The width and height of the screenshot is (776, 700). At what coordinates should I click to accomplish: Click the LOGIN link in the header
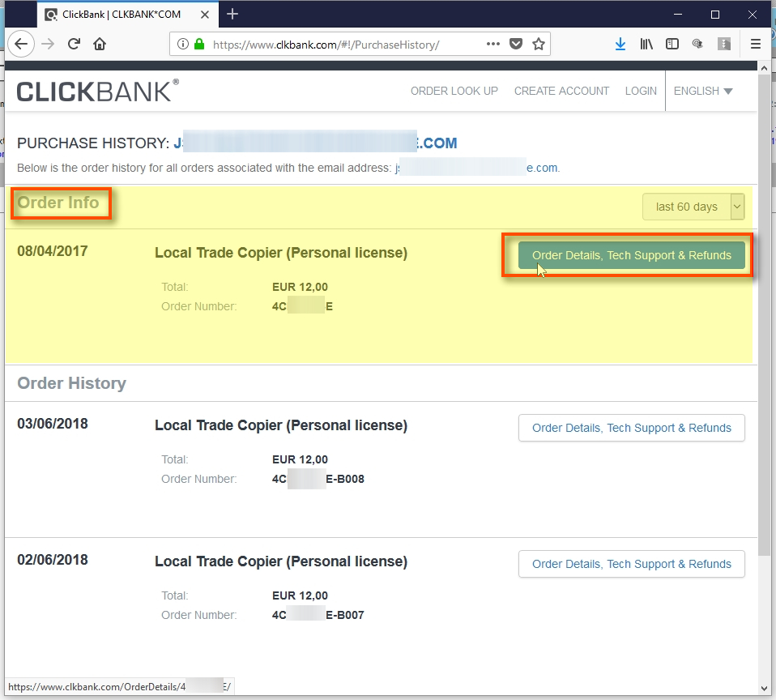pos(641,91)
